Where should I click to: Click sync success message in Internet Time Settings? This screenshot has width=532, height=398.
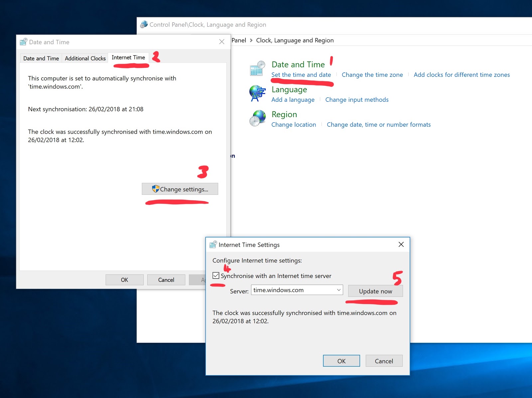tap(304, 317)
